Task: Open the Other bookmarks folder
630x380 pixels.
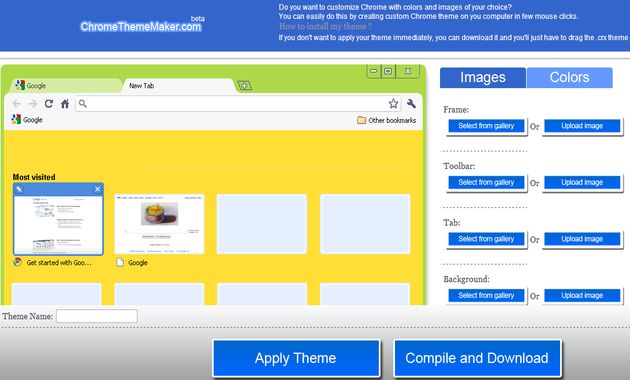Action: click(x=387, y=120)
